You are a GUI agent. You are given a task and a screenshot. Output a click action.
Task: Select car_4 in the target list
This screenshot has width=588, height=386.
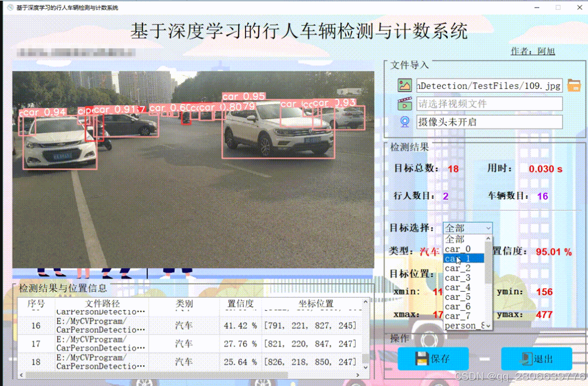point(464,287)
